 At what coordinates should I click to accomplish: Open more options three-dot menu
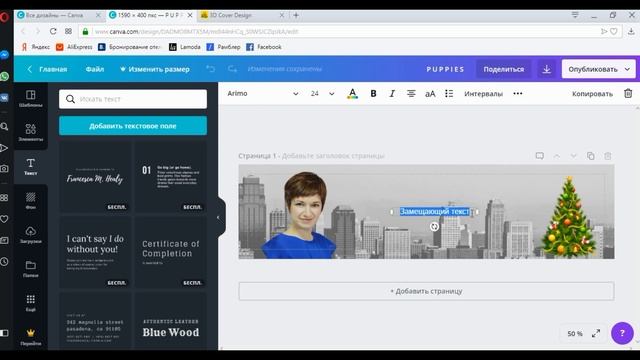(x=518, y=93)
